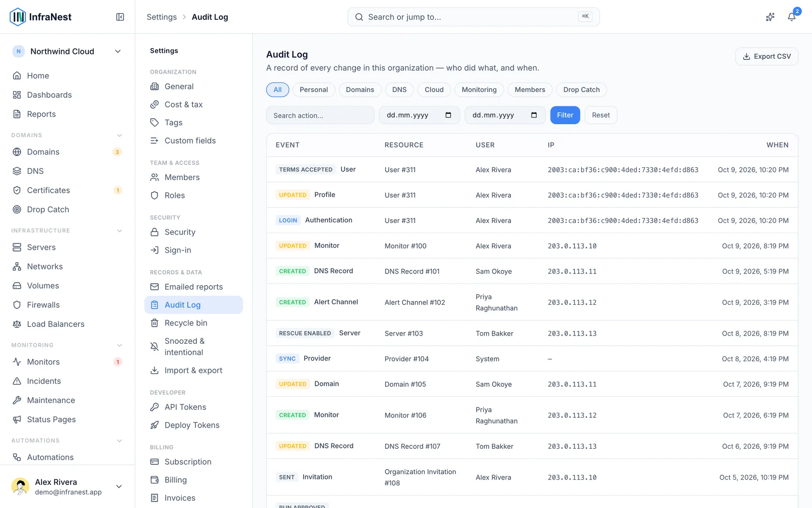The width and height of the screenshot is (812, 508).
Task: Open Sign-in security settings
Action: pyautogui.click(x=193, y=250)
